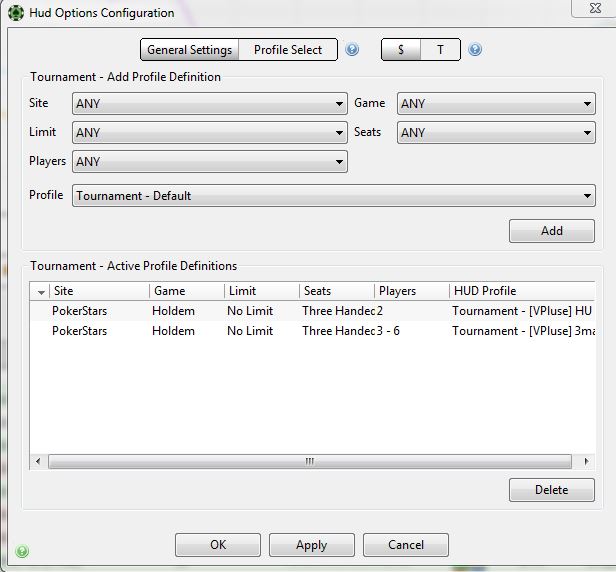Viewport: 616px width, 572px height.
Task: Click the Add button
Action: pos(552,231)
